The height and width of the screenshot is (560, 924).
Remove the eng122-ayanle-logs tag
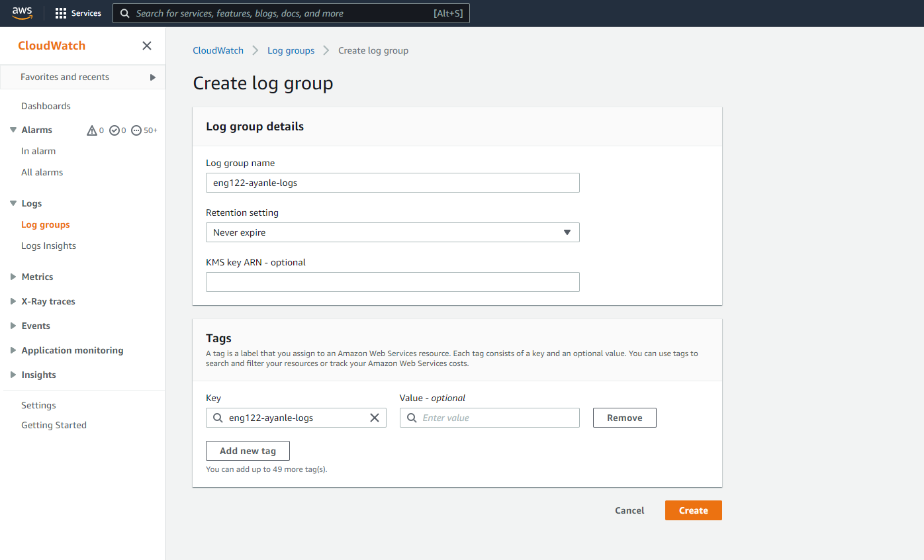pos(625,418)
